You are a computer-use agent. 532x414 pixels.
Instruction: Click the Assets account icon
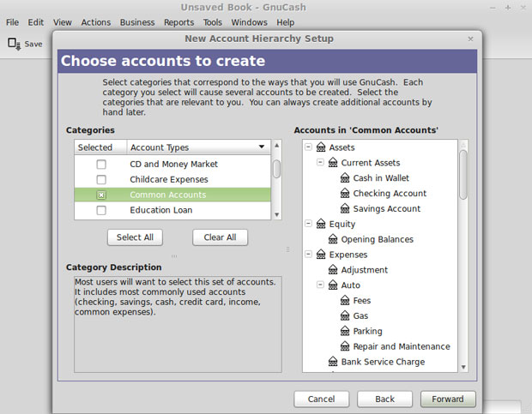point(321,147)
